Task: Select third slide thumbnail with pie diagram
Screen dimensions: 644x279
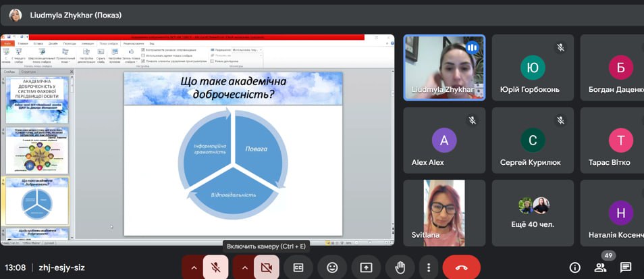Action: point(37,201)
